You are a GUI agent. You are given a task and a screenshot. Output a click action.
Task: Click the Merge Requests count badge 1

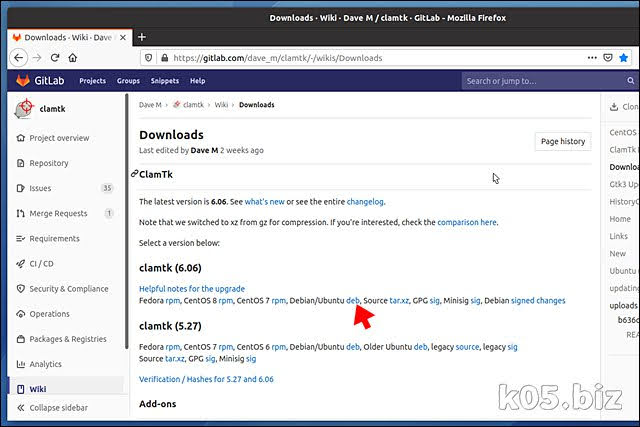(x=109, y=213)
